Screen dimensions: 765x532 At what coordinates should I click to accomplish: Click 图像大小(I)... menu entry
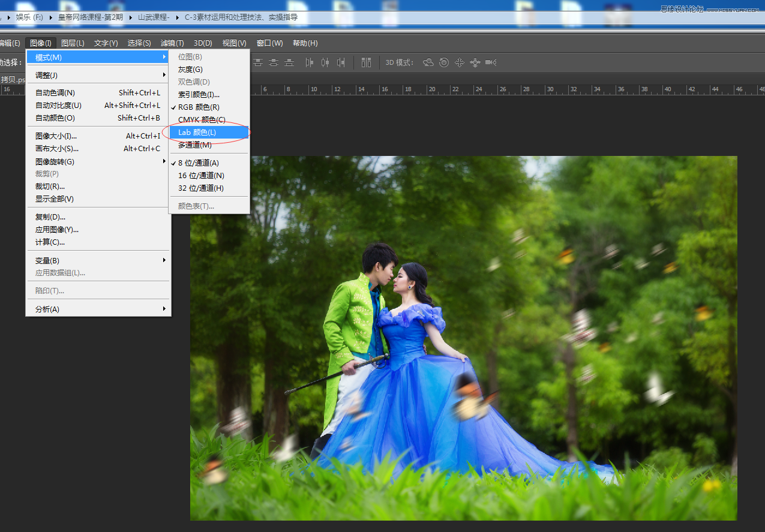[x=56, y=136]
